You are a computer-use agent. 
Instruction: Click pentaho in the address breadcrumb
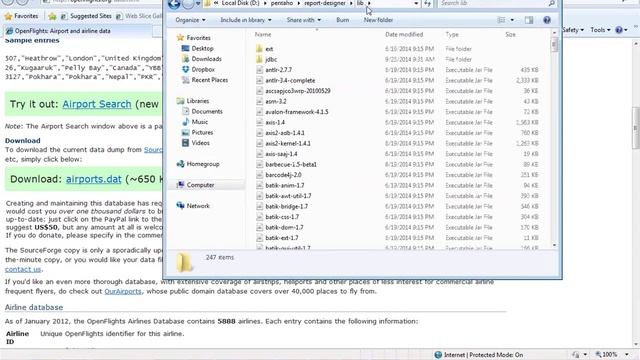(282, 3)
